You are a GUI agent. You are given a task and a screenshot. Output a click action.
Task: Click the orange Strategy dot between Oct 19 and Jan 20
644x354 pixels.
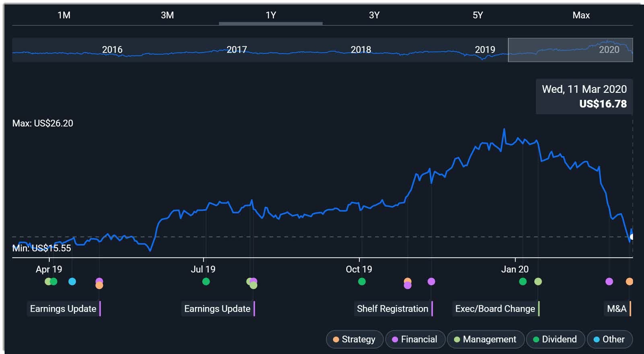(x=408, y=280)
